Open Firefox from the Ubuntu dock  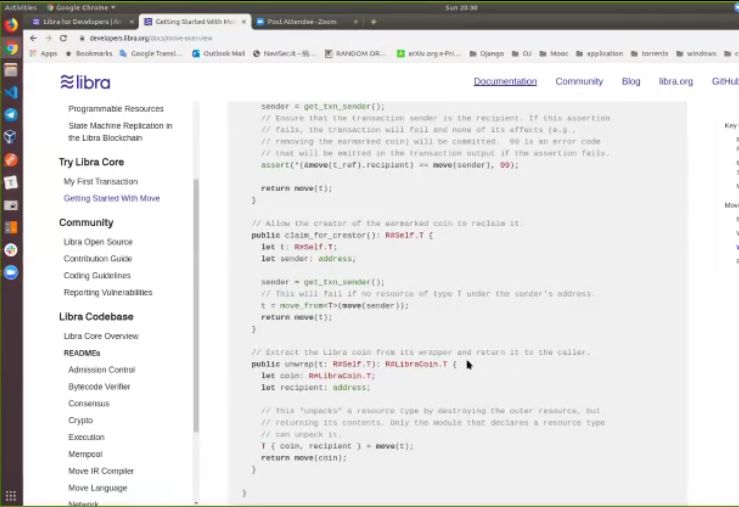point(11,24)
